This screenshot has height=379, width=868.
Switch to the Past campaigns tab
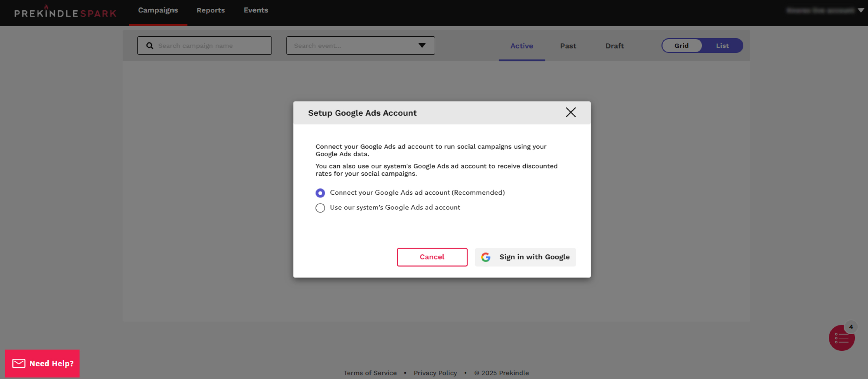coord(568,46)
